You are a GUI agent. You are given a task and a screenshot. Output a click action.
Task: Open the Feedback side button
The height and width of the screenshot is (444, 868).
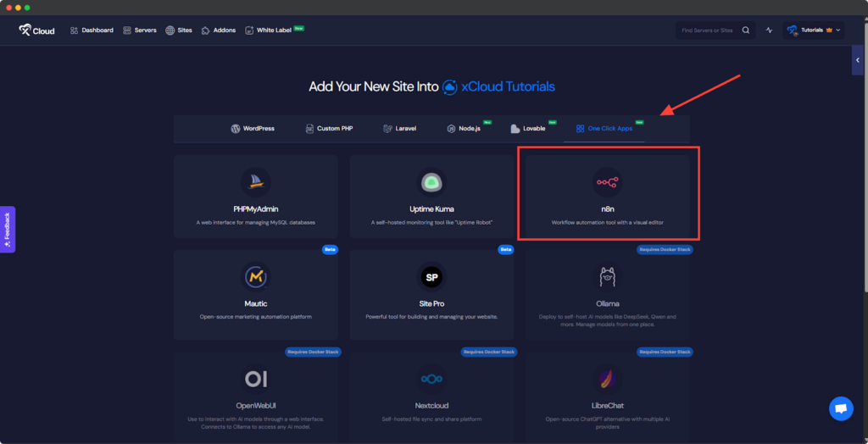pyautogui.click(x=8, y=230)
